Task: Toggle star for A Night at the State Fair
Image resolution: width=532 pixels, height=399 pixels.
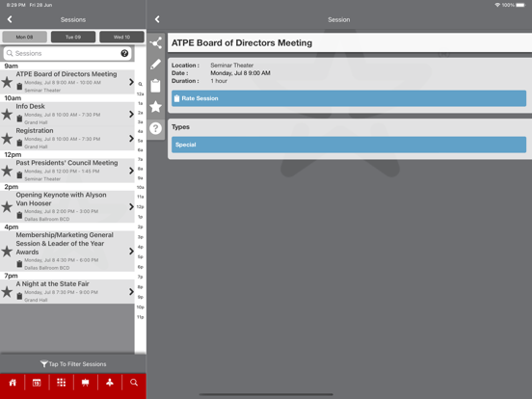Action: pyautogui.click(x=7, y=292)
